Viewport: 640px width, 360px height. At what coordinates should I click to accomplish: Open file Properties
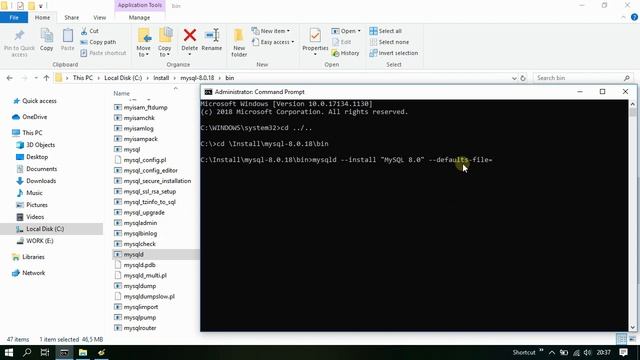(315, 42)
